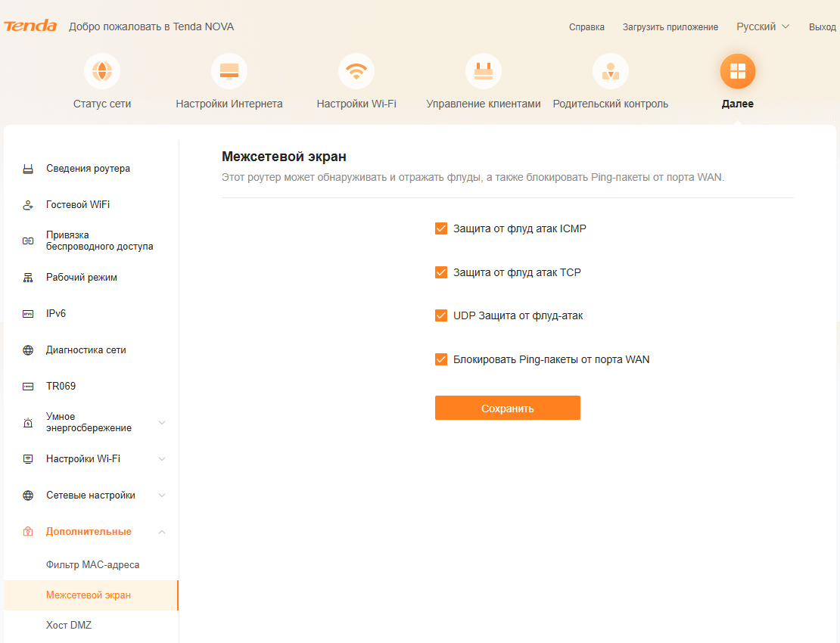Expand the Сетевые настройки section
Screen dimensions: 840x643
coord(162,495)
